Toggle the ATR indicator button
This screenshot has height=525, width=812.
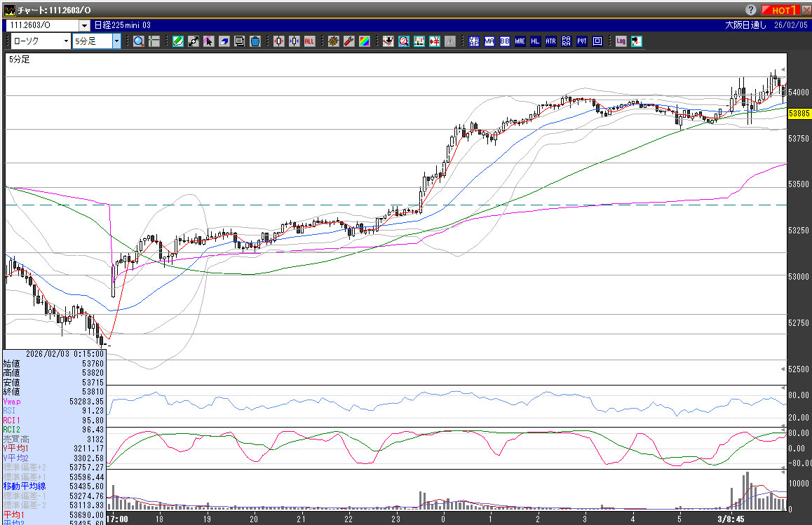pos(550,41)
